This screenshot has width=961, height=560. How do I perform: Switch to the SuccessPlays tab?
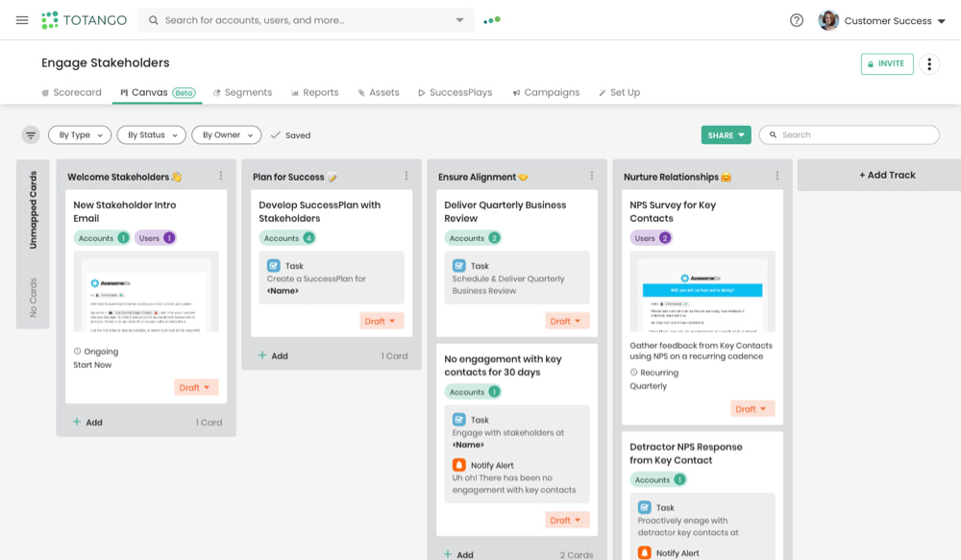[x=455, y=92]
